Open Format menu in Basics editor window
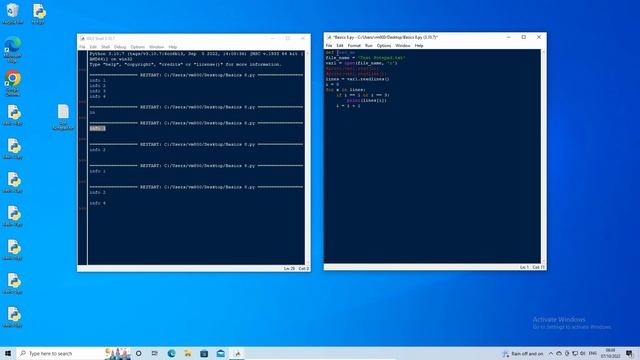This screenshot has height=360, width=640. pyautogui.click(x=354, y=46)
